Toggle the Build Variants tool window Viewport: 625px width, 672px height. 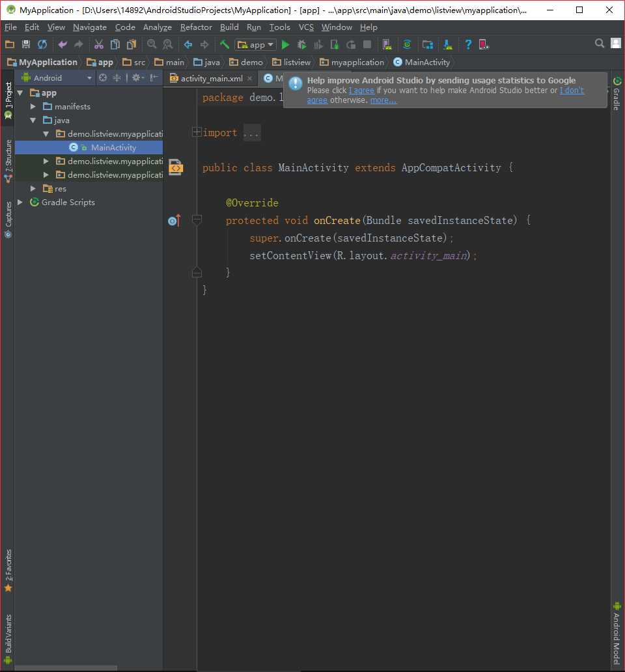(8, 639)
